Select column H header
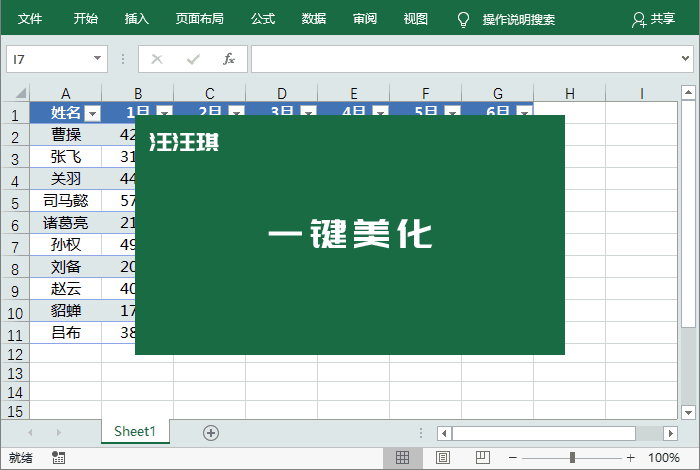 (570, 93)
